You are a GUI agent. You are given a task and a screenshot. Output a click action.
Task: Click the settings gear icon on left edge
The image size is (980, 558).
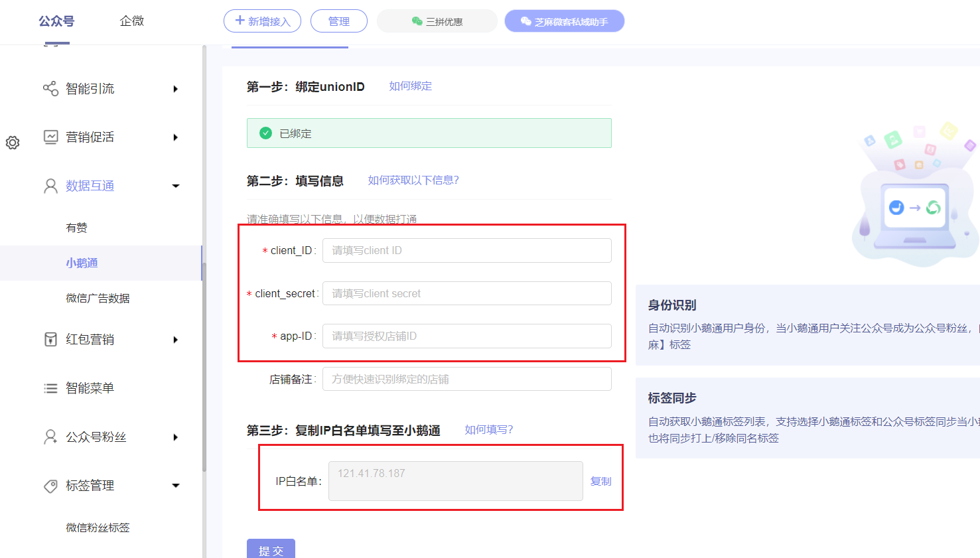[13, 143]
